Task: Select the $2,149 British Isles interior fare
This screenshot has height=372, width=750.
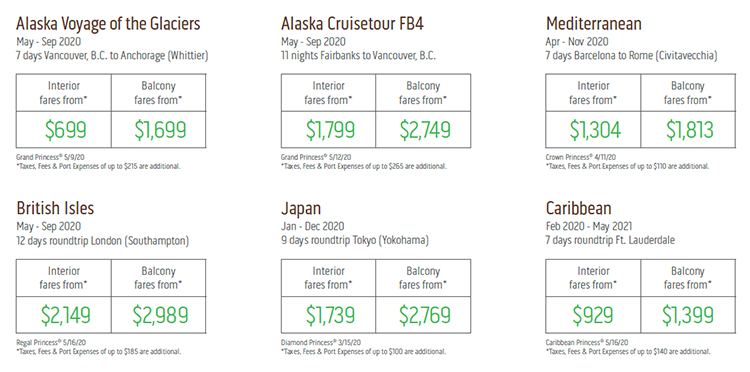Action: point(66,315)
